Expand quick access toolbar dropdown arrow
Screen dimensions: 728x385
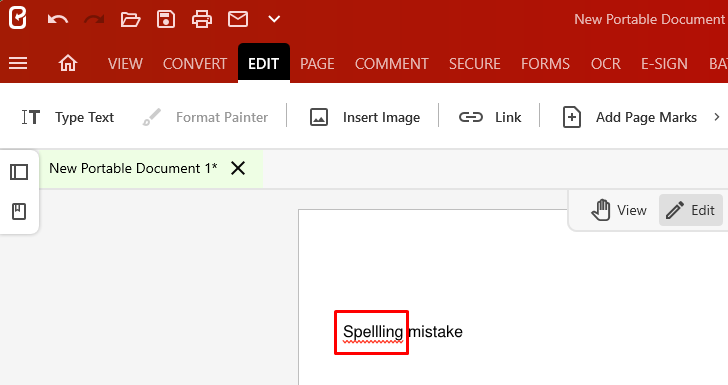274,20
